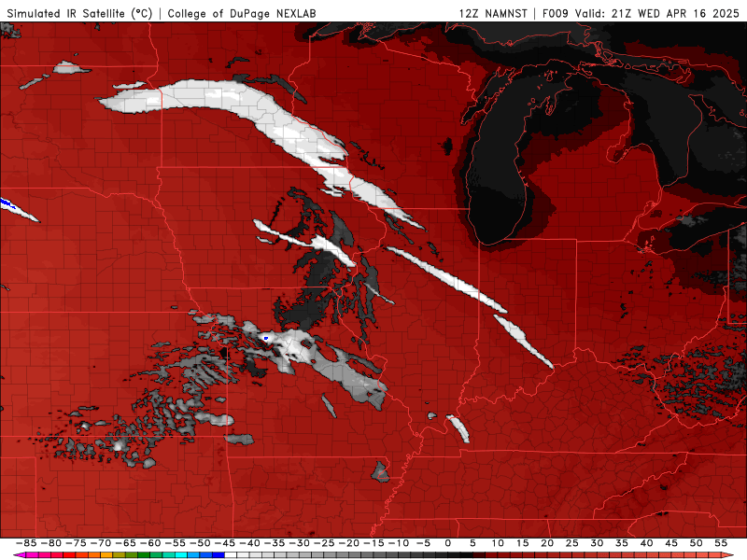Click the green swatch below the -60 label
Viewport: 747px width, 560px height.
[x=143, y=555]
